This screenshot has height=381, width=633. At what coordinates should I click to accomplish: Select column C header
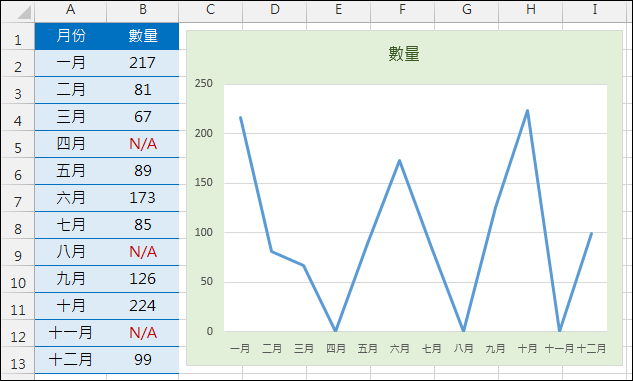click(210, 10)
